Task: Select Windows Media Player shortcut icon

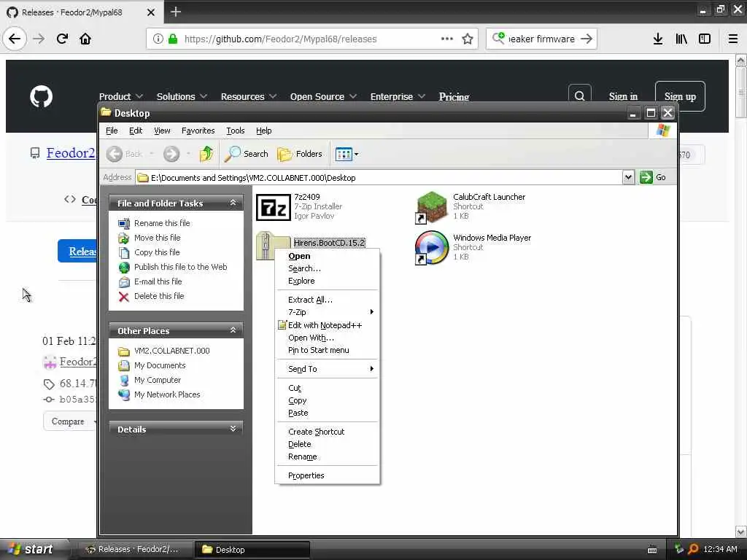Action: click(431, 248)
